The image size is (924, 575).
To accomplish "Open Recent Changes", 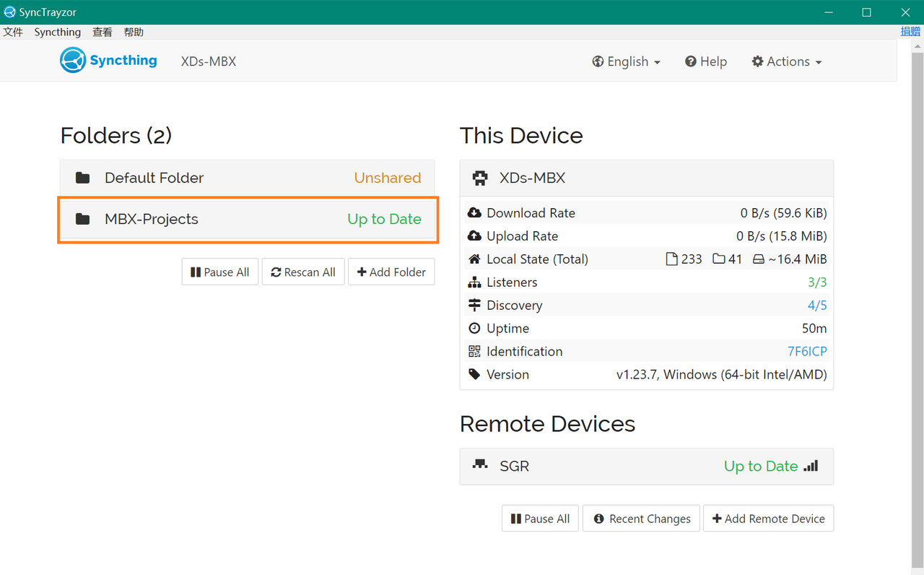I will (641, 518).
